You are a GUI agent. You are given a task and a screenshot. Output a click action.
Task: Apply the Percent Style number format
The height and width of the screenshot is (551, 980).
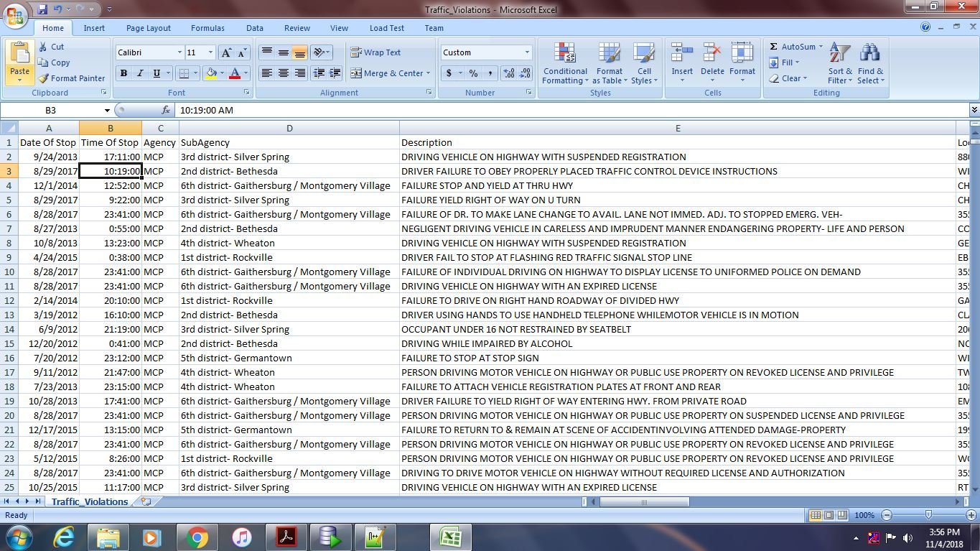472,73
